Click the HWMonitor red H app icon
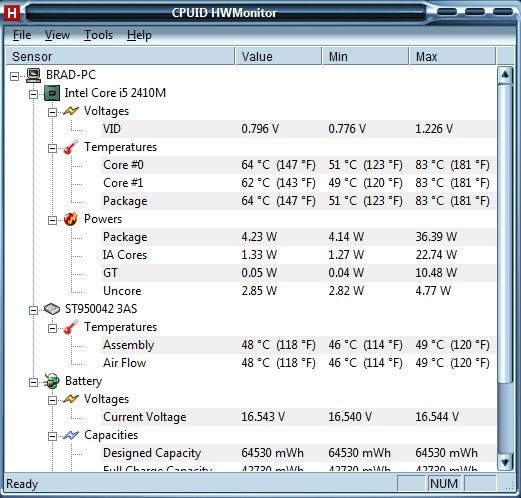The height and width of the screenshot is (498, 521). click(x=12, y=13)
